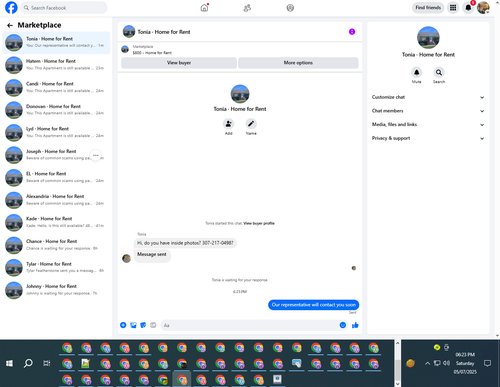Click the Facebook logo icon
Screen dimensions: 500x387
[11, 7]
